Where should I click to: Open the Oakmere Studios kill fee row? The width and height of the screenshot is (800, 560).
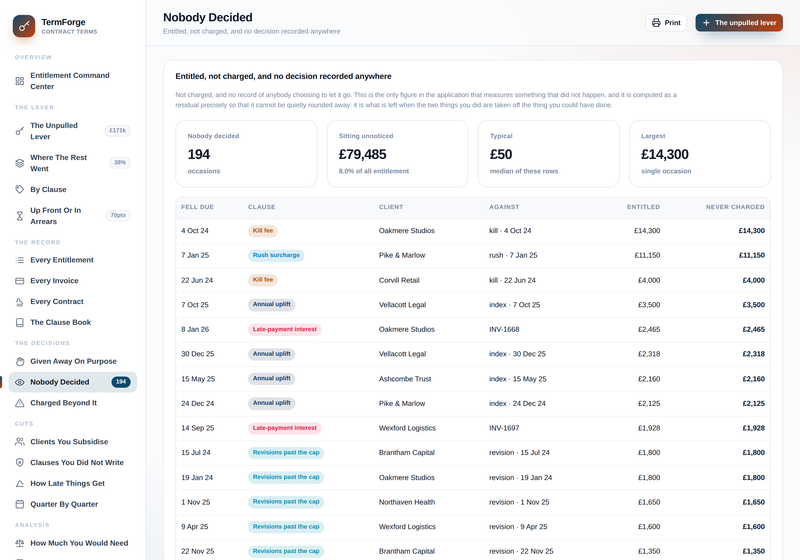pyautogui.click(x=472, y=231)
